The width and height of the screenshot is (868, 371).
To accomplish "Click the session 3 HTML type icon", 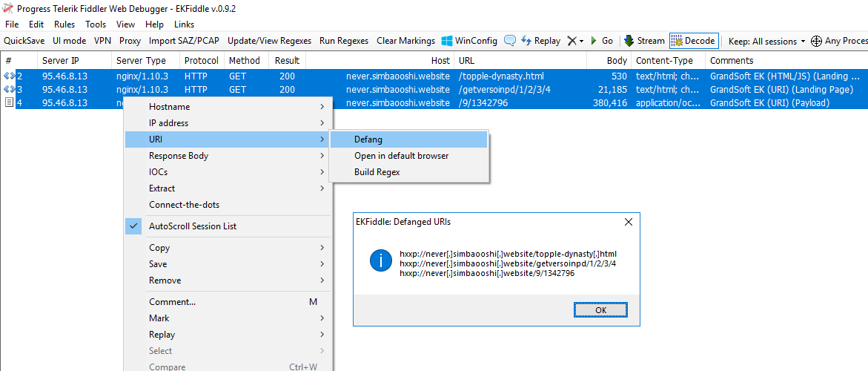I will pyautogui.click(x=10, y=89).
